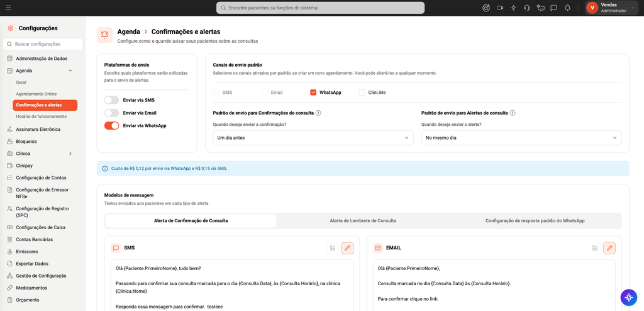
Task: Click the info icon in cost notice banner
Action: coord(105,169)
